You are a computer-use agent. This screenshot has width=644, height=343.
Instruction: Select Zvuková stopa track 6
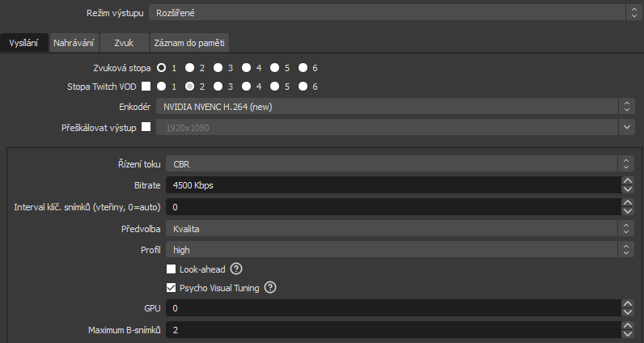point(303,68)
